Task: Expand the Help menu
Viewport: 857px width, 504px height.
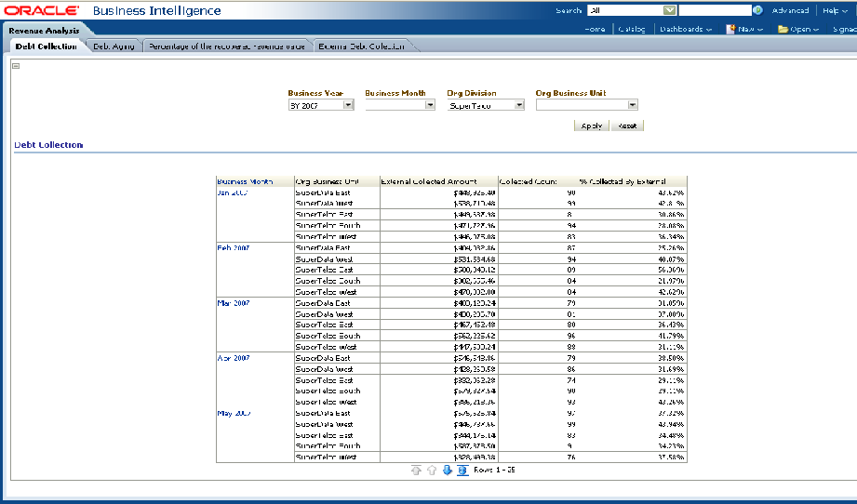Action: click(x=835, y=10)
